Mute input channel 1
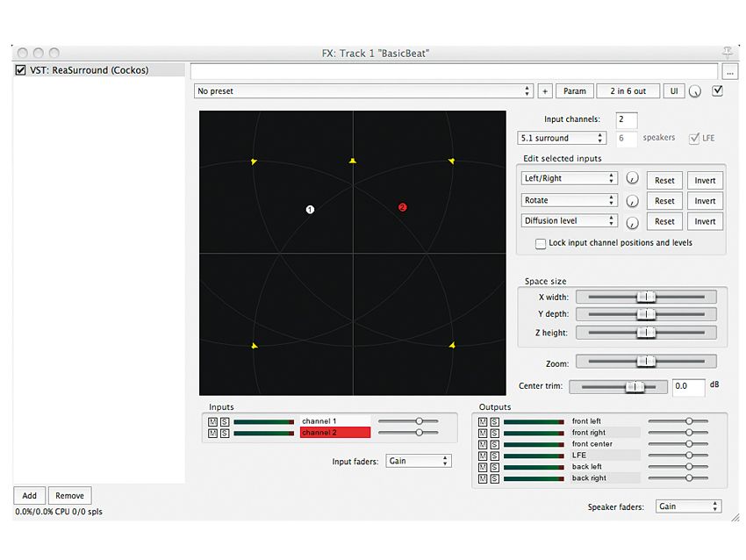The width and height of the screenshot is (746, 560). click(x=212, y=421)
